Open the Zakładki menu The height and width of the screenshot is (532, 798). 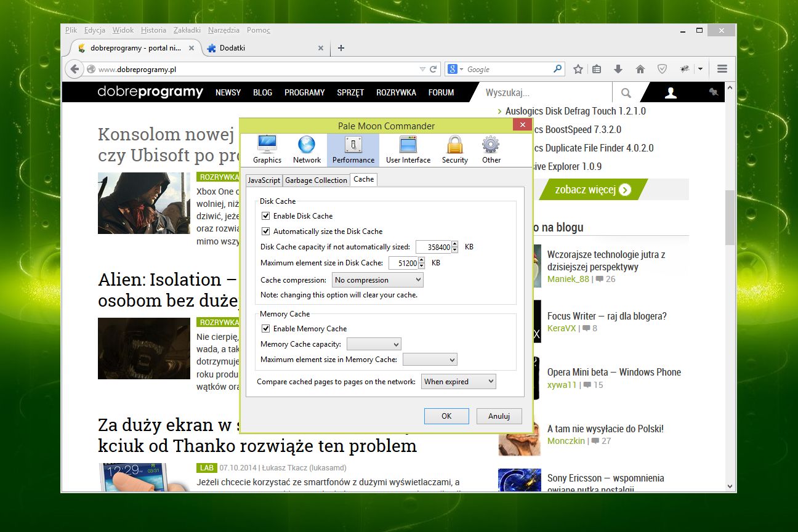click(187, 30)
